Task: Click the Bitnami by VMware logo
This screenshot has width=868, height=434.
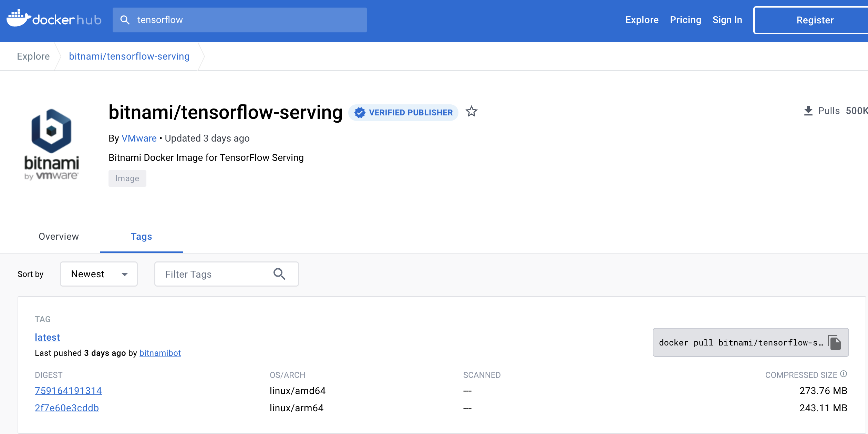Action: [x=52, y=145]
